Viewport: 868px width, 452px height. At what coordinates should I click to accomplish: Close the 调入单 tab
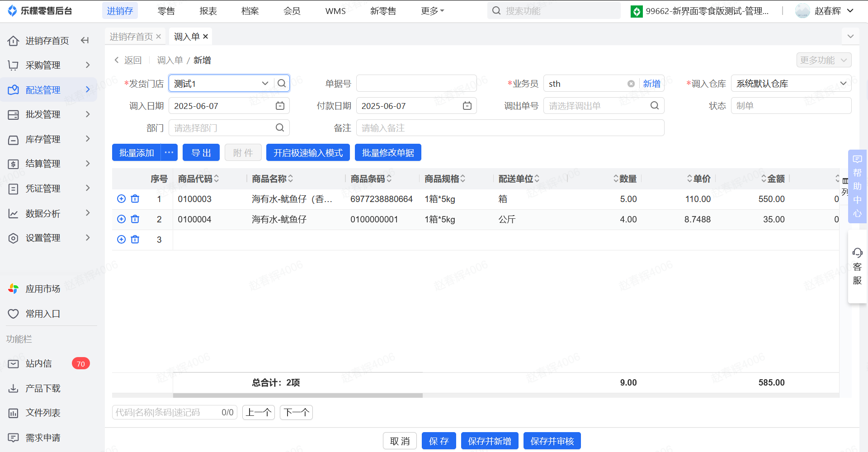[206, 37]
